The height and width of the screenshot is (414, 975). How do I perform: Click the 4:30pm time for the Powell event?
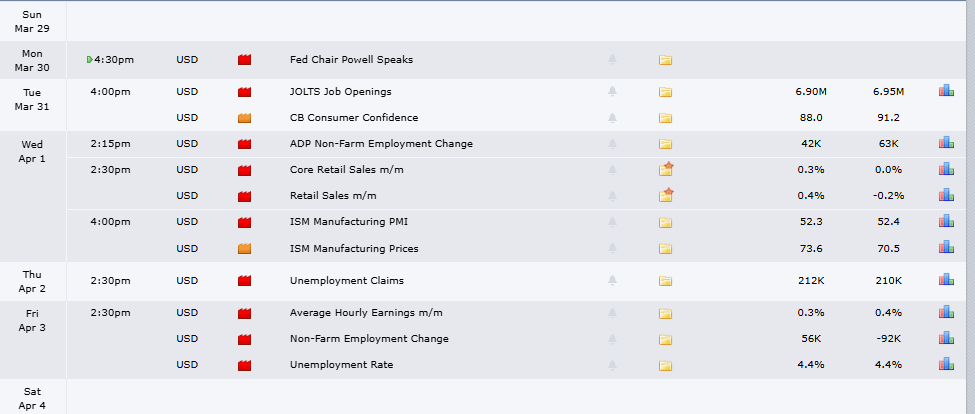[x=115, y=60]
